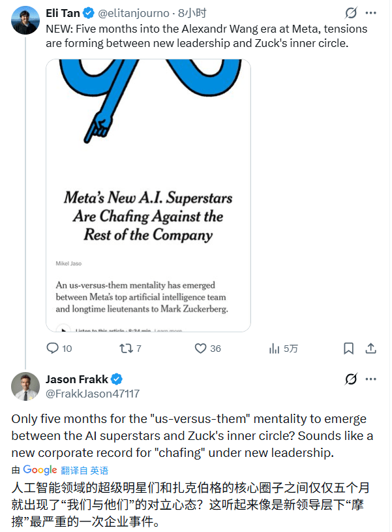Open more options menu on Jason Frakk's reply
This screenshot has height=532, width=392.
click(371, 379)
